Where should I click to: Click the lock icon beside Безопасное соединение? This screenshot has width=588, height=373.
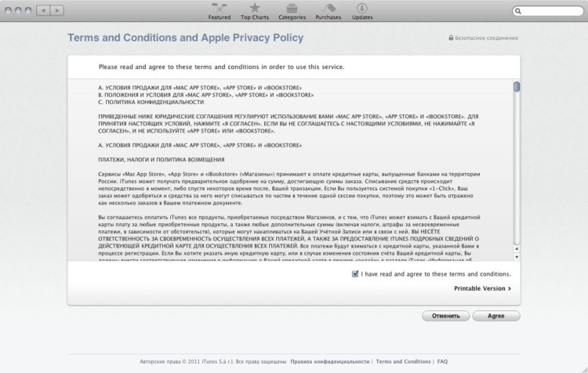pos(451,38)
